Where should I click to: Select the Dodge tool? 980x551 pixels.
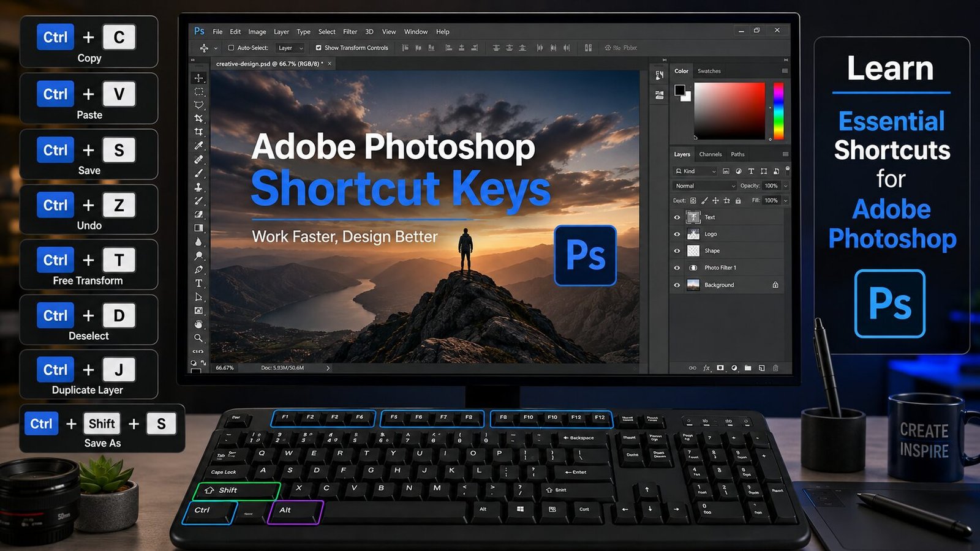198,256
